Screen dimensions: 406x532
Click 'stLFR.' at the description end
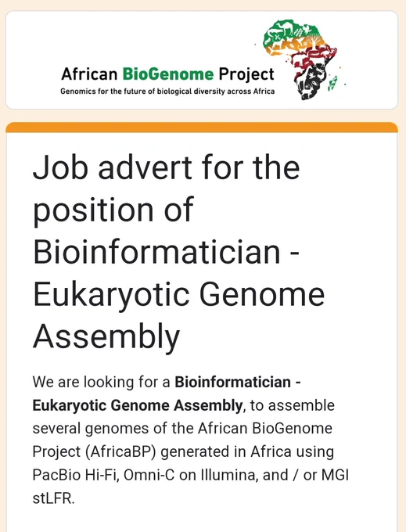click(x=53, y=499)
